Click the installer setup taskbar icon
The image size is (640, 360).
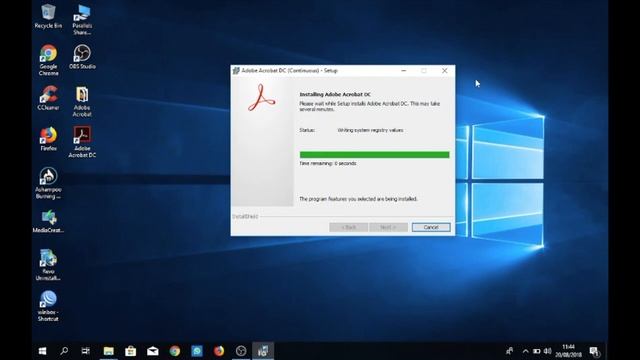263,351
